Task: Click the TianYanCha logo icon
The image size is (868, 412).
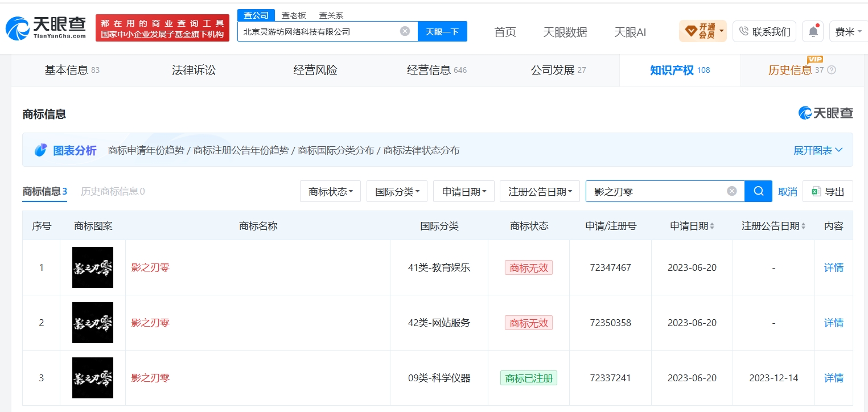Action: tap(17, 28)
